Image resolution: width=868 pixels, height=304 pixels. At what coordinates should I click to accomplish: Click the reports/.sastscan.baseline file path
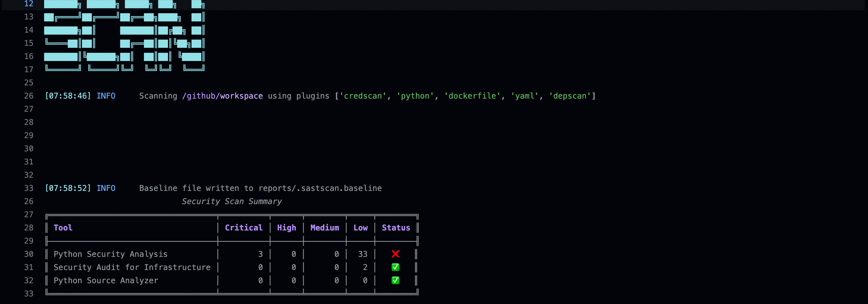click(x=320, y=188)
